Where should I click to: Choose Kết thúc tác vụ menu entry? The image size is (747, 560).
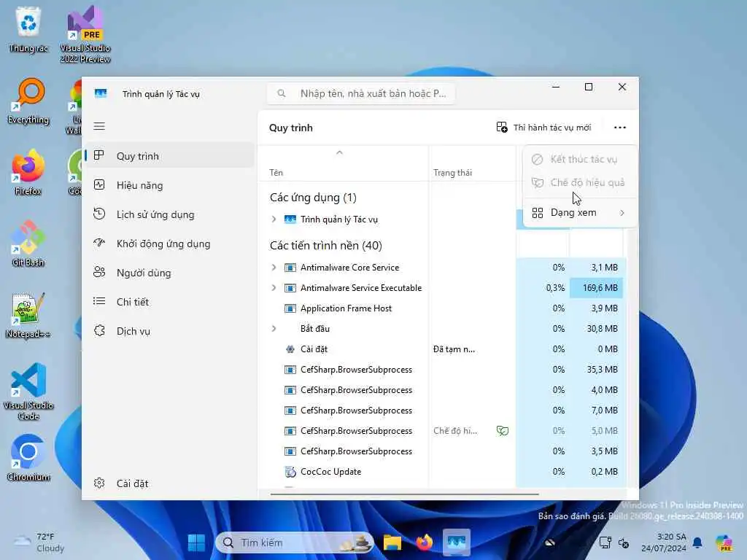[579, 159]
